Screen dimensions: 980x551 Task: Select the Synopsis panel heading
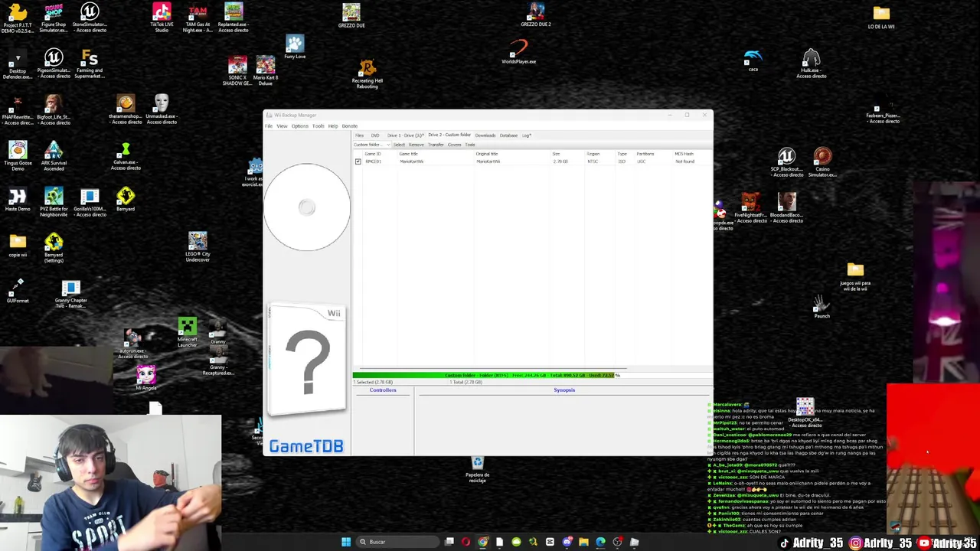[564, 390]
